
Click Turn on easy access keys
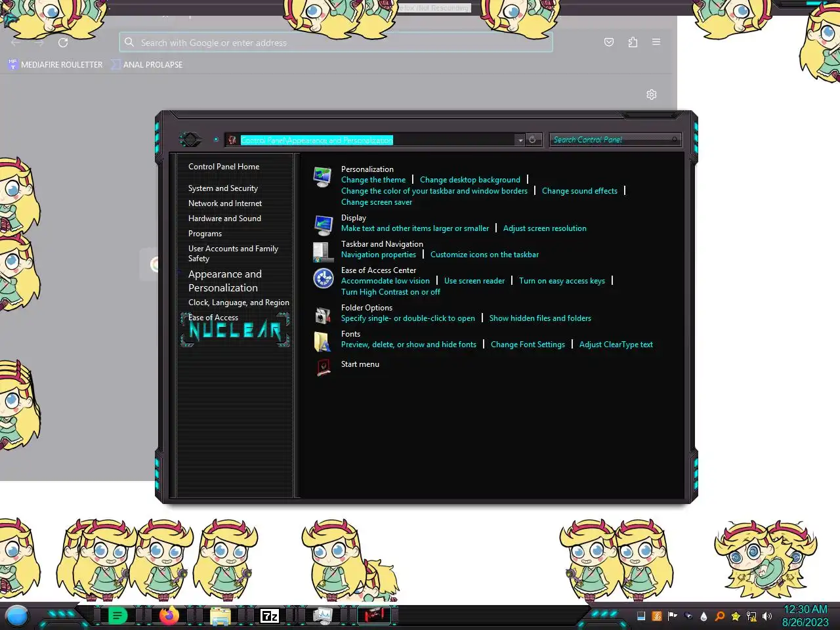(x=562, y=281)
